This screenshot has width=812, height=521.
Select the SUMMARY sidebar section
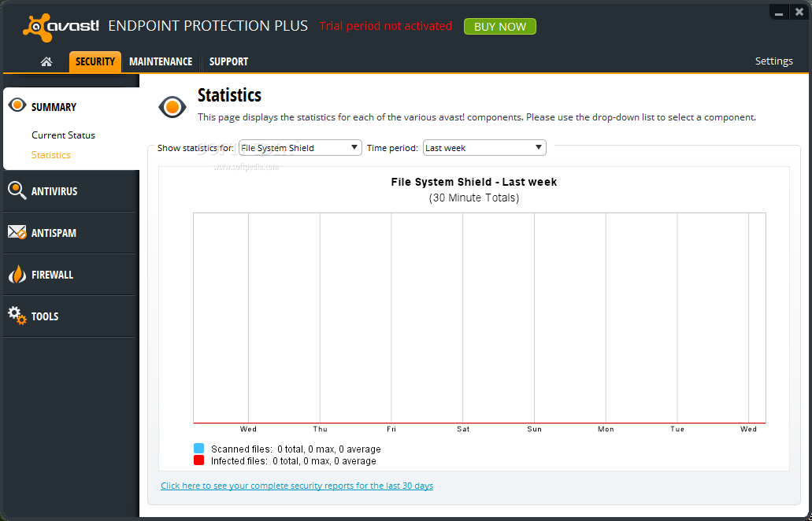click(54, 107)
